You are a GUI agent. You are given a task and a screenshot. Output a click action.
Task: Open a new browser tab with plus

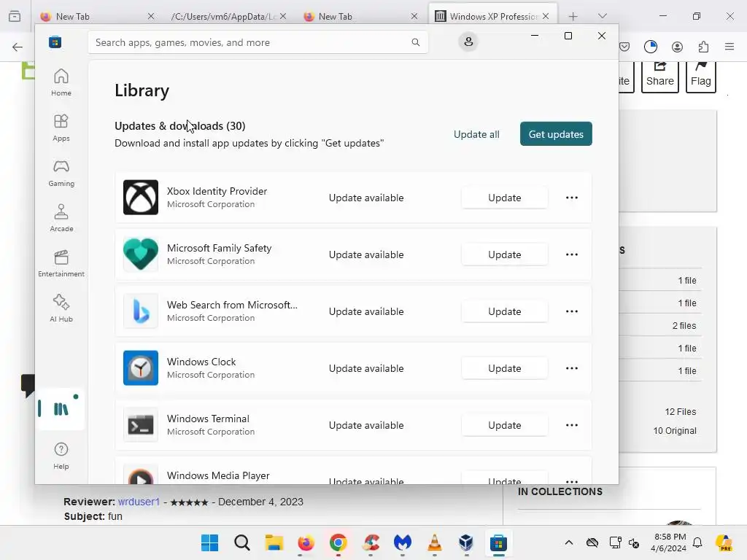click(573, 17)
